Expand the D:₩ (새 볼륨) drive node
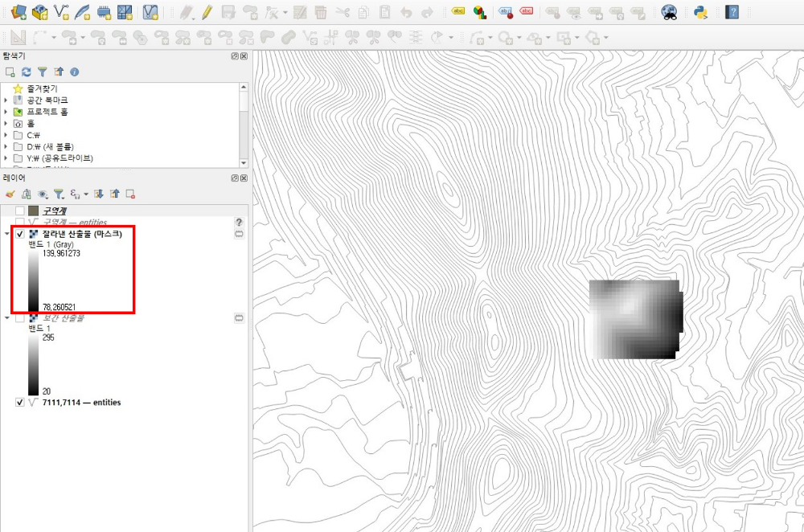 click(x=6, y=146)
